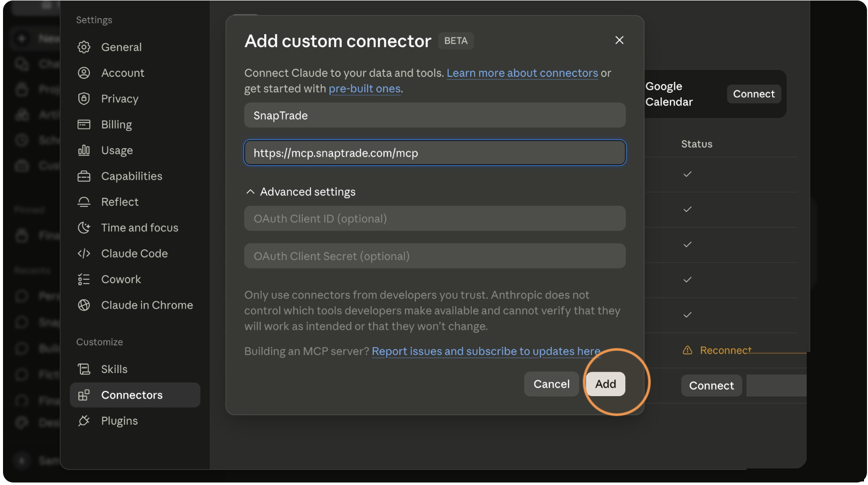The height and width of the screenshot is (485, 868).
Task: Connect Google Calendar
Action: 753,94
